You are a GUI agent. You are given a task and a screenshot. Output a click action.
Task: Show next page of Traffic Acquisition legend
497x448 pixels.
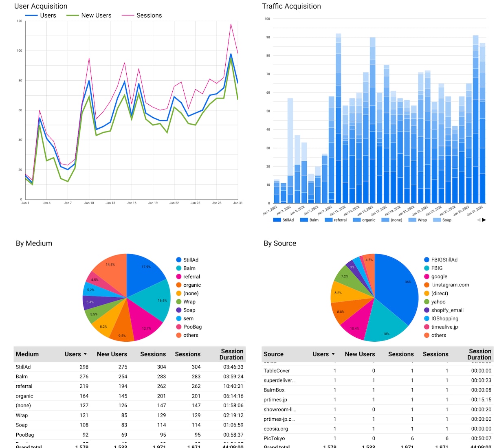[484, 220]
